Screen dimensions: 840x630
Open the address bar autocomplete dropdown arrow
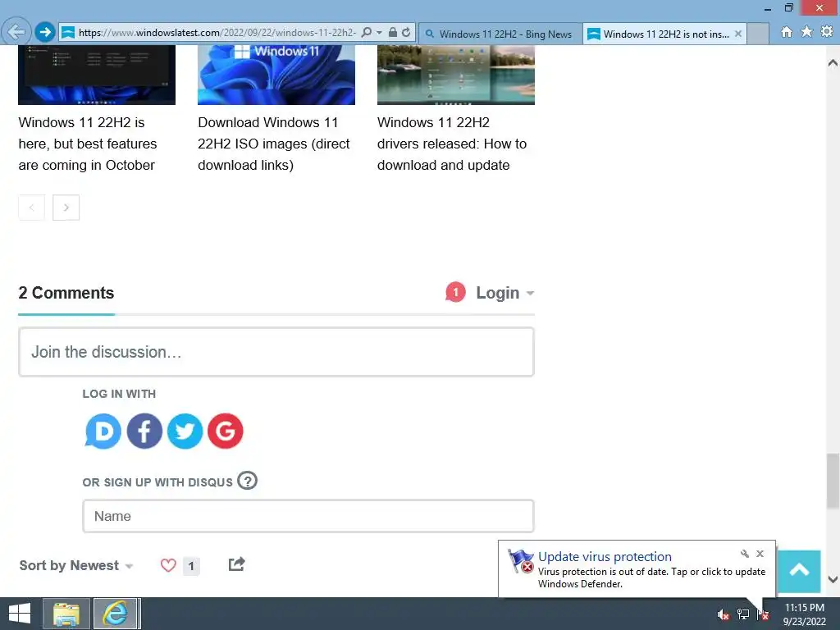point(379,33)
